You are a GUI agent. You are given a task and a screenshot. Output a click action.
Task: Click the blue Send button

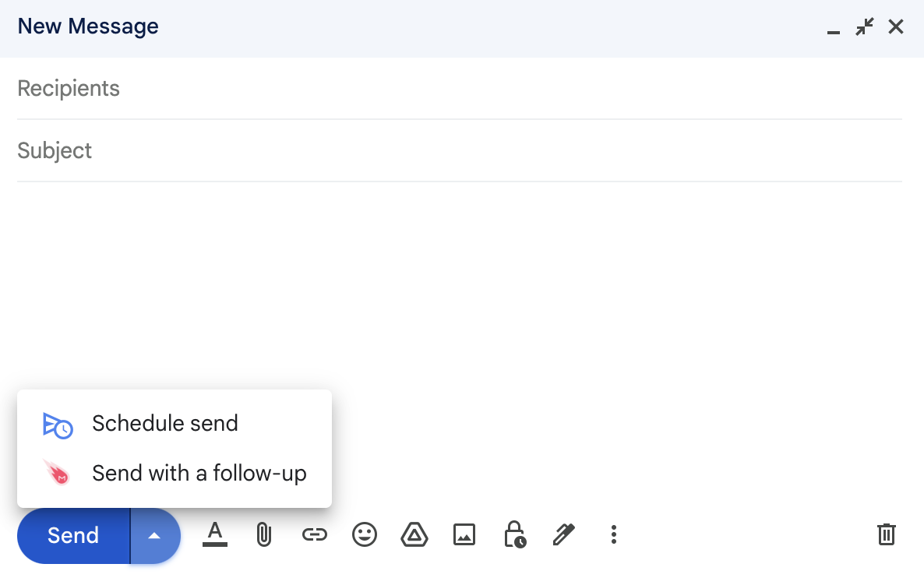point(72,535)
